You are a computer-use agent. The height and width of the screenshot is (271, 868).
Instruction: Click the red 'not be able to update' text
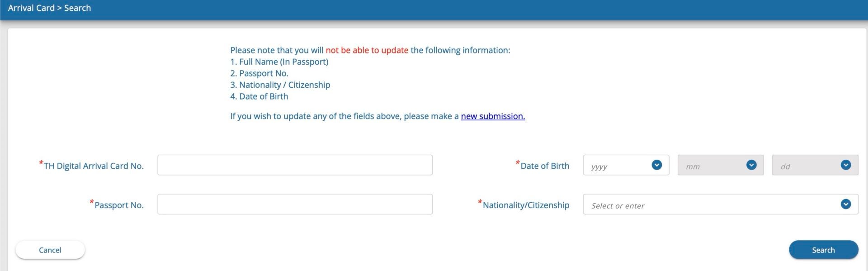(367, 50)
